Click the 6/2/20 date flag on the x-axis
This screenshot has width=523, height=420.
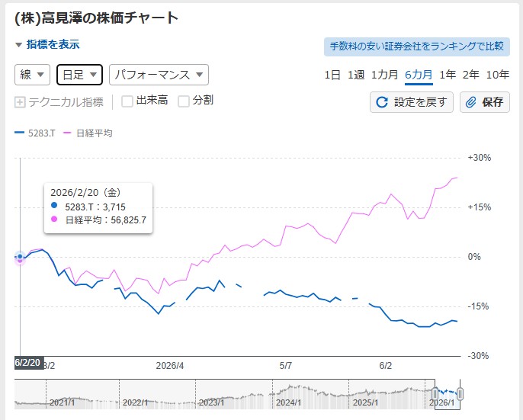[x=29, y=363]
